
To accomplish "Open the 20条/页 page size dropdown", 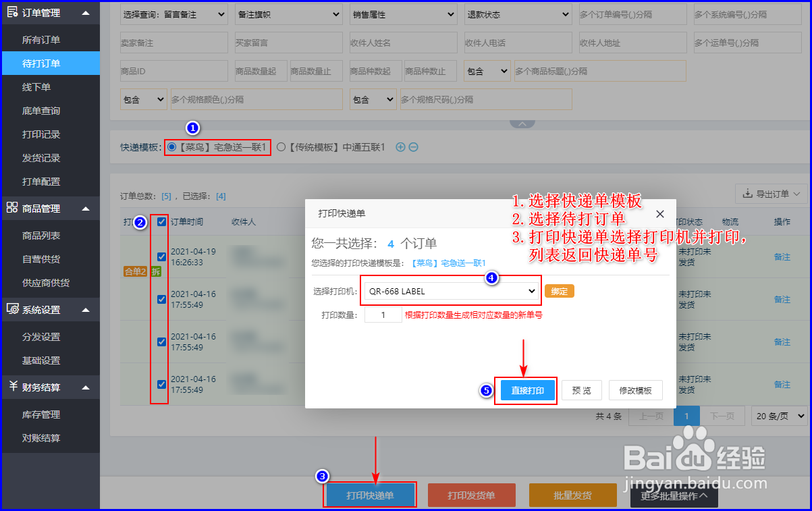I will click(779, 416).
